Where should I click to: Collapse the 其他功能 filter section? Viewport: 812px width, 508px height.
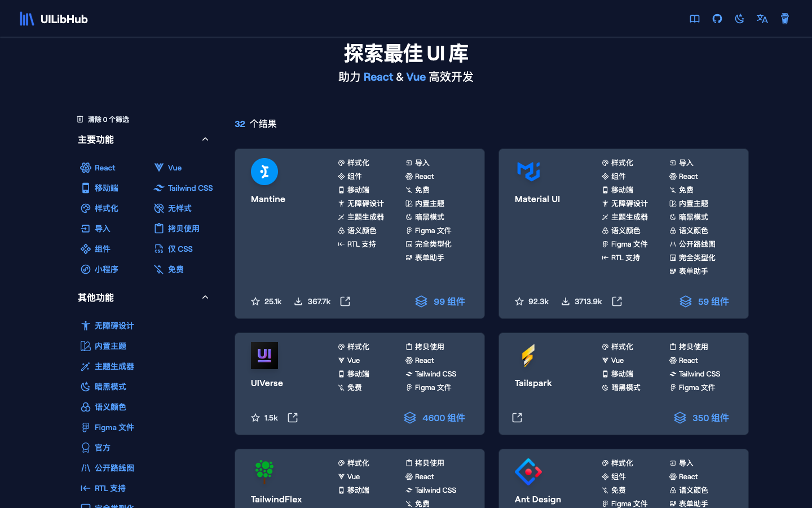tap(205, 297)
